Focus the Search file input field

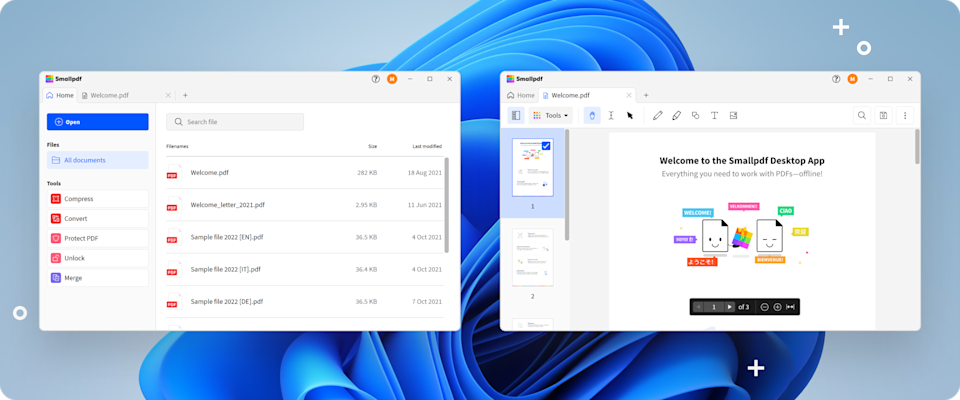(235, 122)
